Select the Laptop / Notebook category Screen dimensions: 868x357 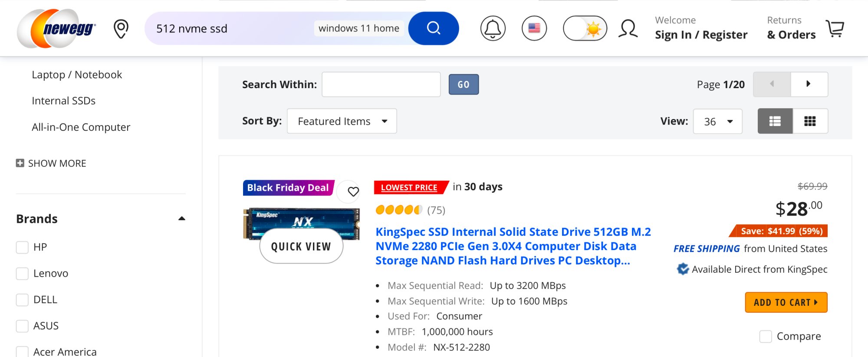point(77,75)
